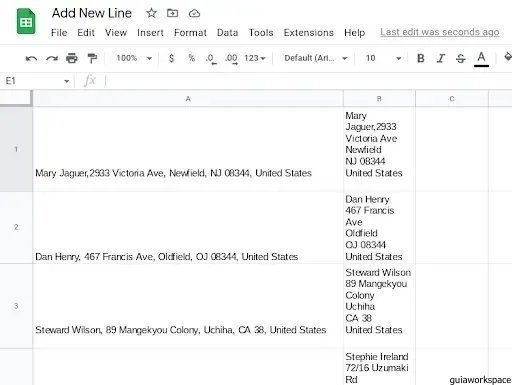Open the Tools menu

(x=261, y=33)
